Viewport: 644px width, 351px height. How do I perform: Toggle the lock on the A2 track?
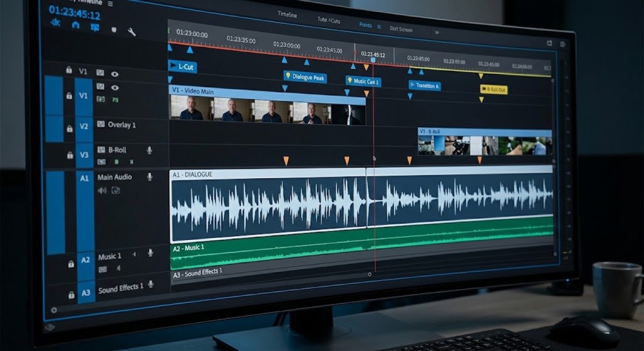71,264
